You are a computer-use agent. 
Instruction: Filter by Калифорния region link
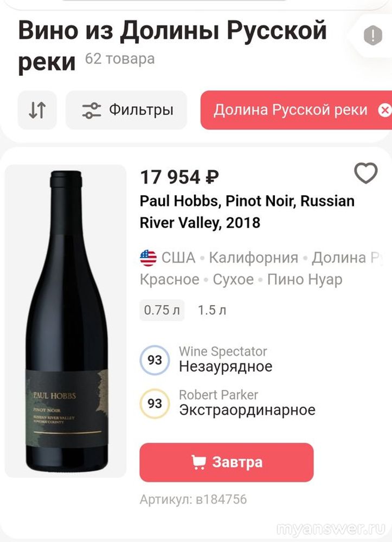pos(253,257)
